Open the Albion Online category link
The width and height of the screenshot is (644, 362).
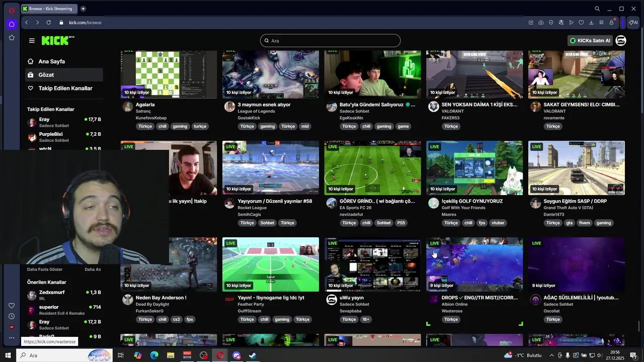(x=454, y=304)
